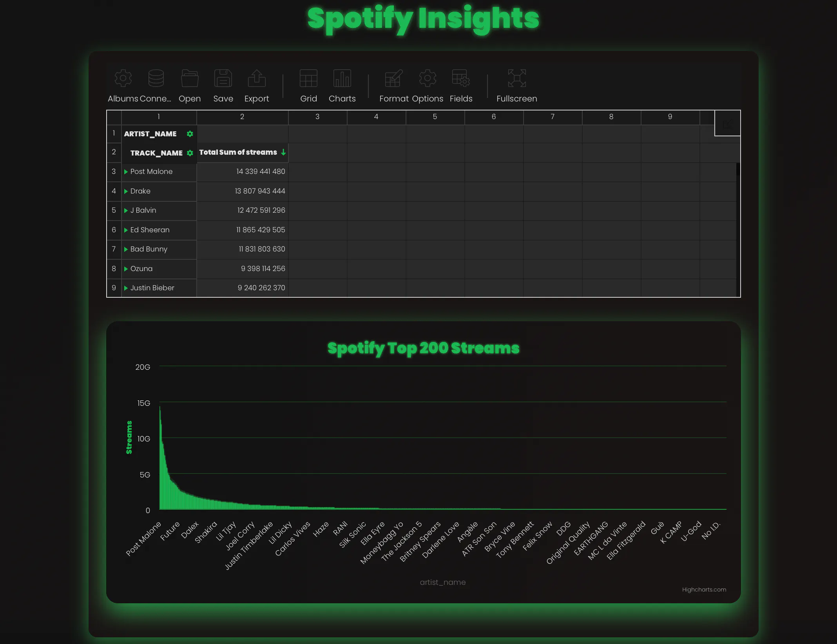837x644 pixels.
Task: Click the TRACK_NAME header label
Action: click(156, 153)
